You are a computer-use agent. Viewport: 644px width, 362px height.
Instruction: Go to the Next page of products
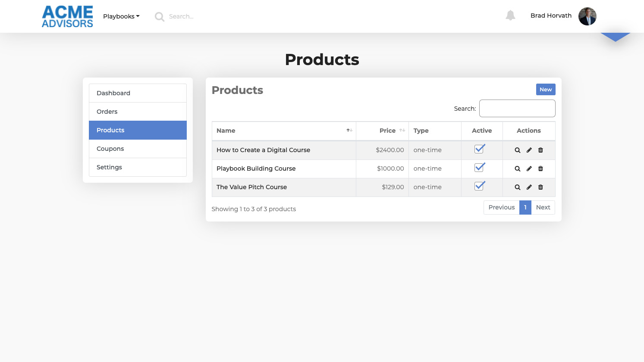click(543, 207)
